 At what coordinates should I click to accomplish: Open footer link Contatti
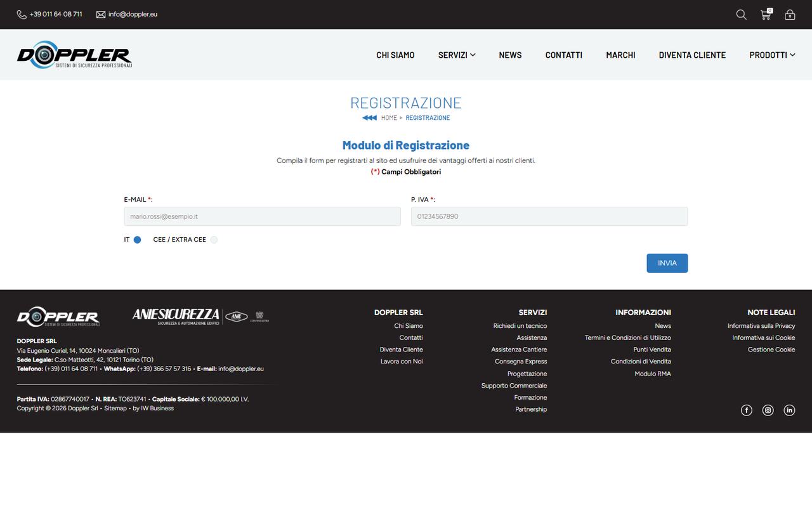coord(411,338)
